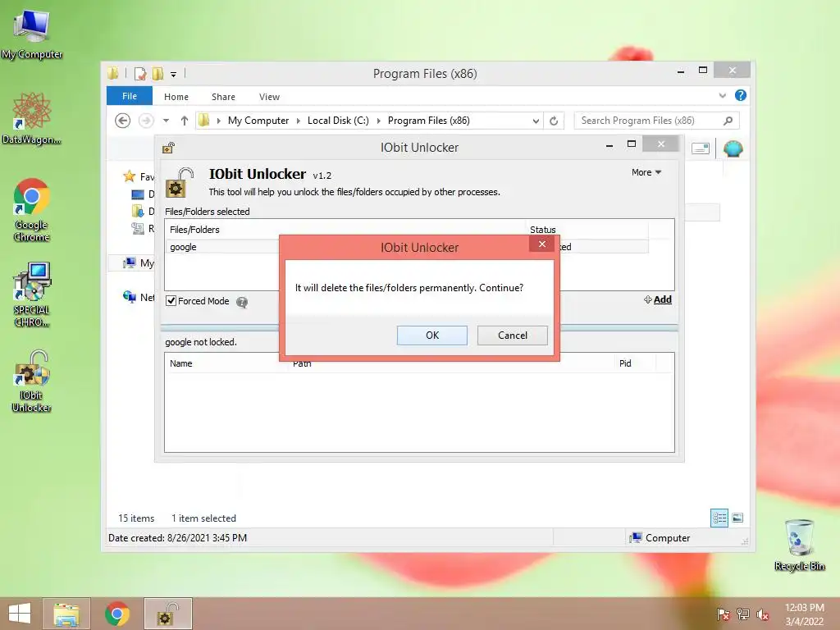Image resolution: width=840 pixels, height=630 pixels.
Task: Click the keyboard-like toolbar icon
Action: (x=701, y=148)
